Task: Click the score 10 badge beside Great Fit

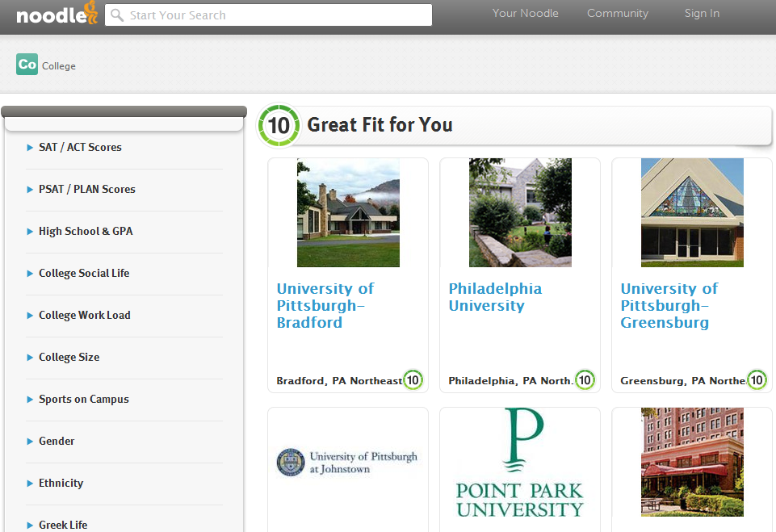Action: [279, 125]
